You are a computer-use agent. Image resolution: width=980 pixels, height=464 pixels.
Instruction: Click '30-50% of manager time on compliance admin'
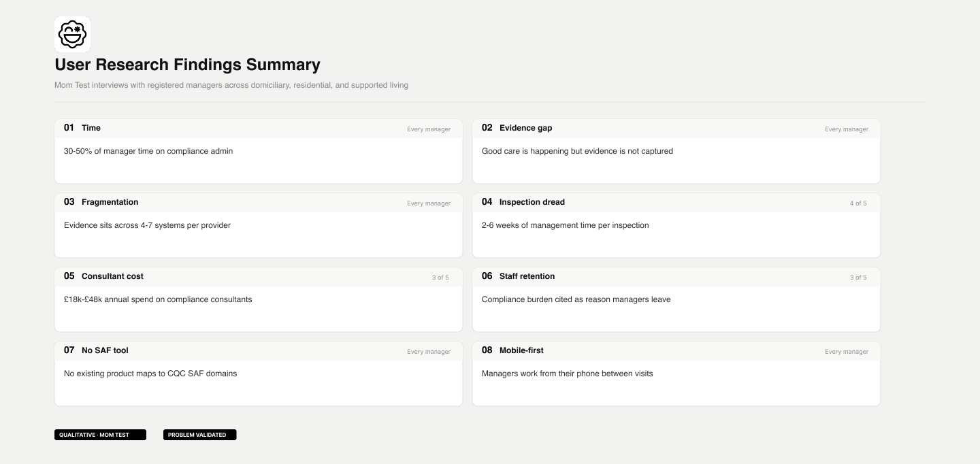click(x=148, y=151)
